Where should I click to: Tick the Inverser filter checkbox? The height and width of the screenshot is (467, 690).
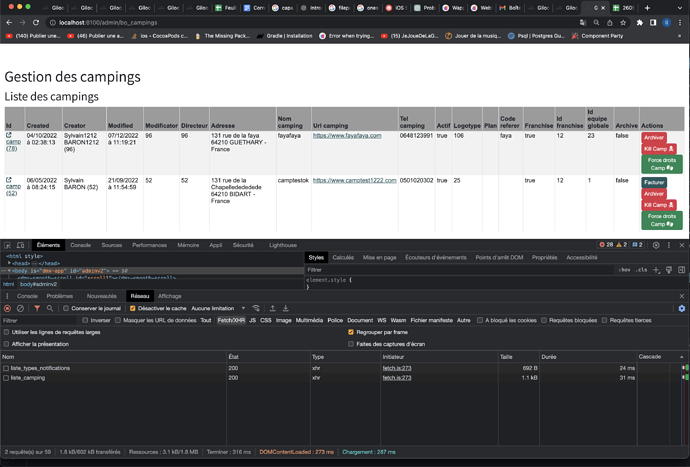pos(85,320)
